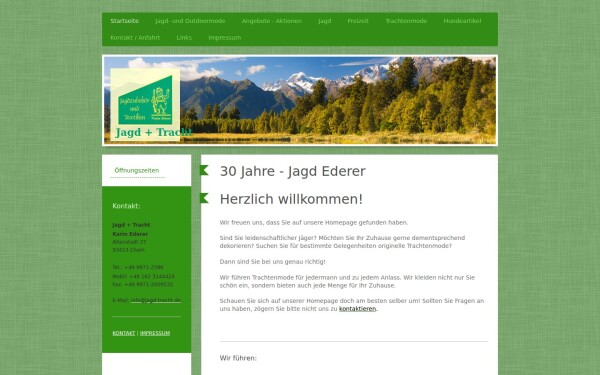The width and height of the screenshot is (600, 375).
Task: Click the Jagd + Tracht logo image
Action: [x=145, y=101]
